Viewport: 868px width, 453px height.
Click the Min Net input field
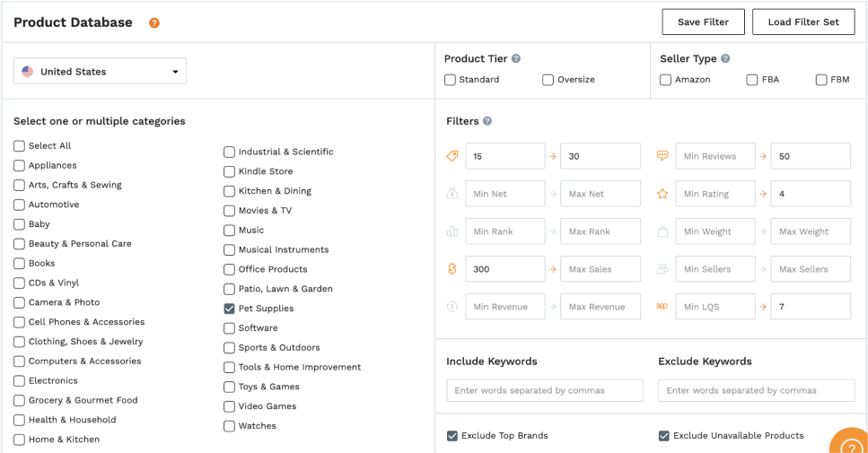coord(504,194)
